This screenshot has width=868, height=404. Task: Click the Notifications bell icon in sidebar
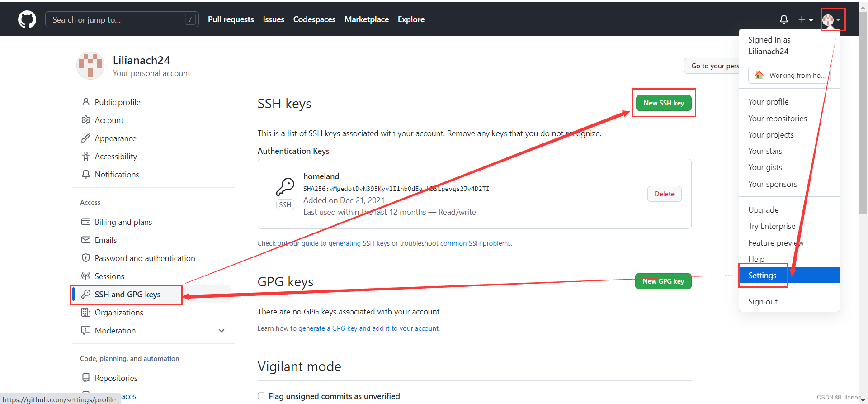tap(86, 174)
